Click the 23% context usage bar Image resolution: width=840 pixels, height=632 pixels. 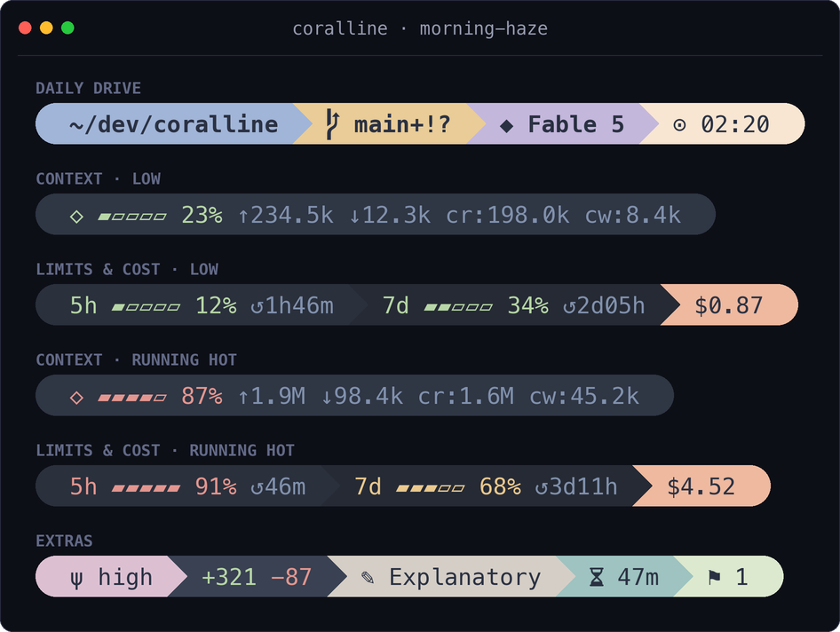[131, 217]
